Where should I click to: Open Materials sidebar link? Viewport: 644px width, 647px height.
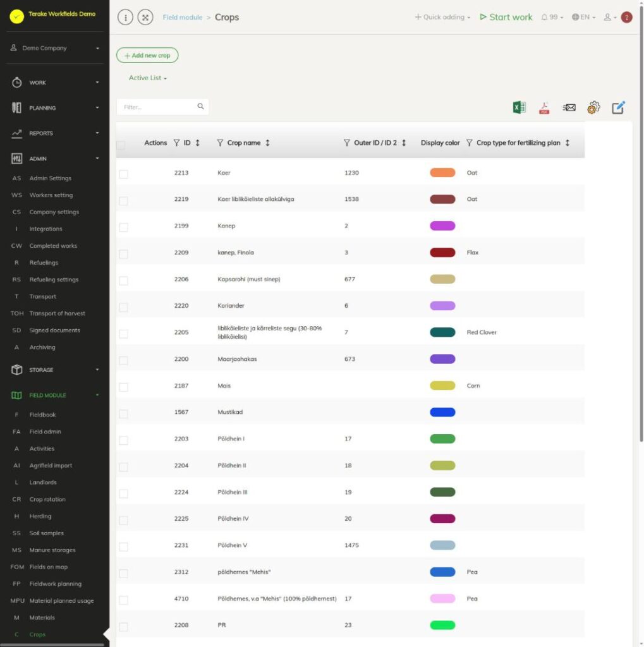tap(42, 618)
